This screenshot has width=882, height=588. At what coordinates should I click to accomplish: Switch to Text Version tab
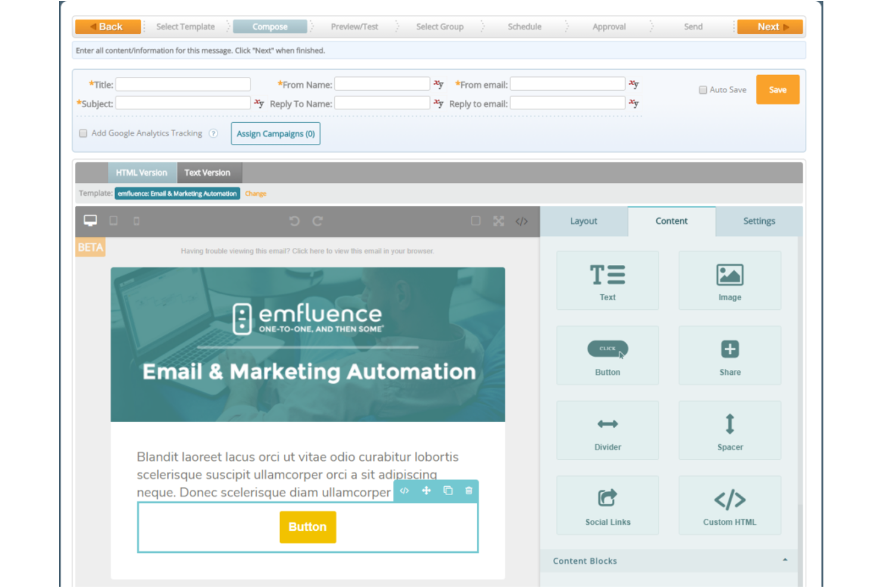(207, 173)
